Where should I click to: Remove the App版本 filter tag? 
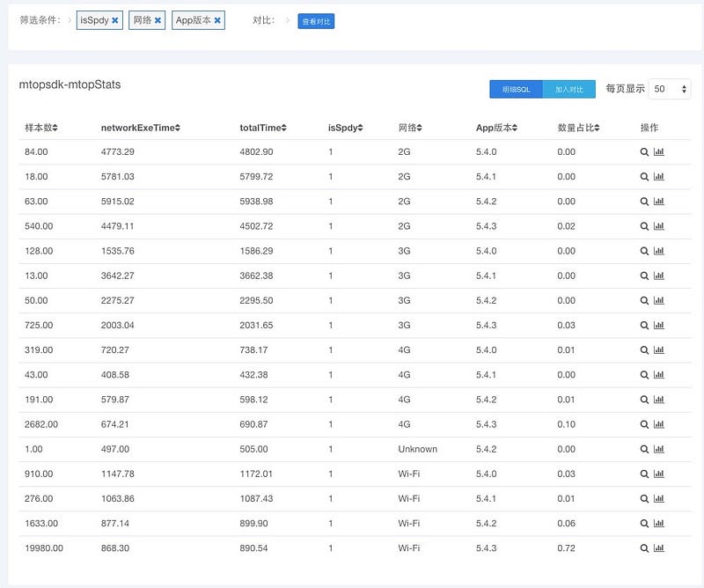(x=217, y=20)
